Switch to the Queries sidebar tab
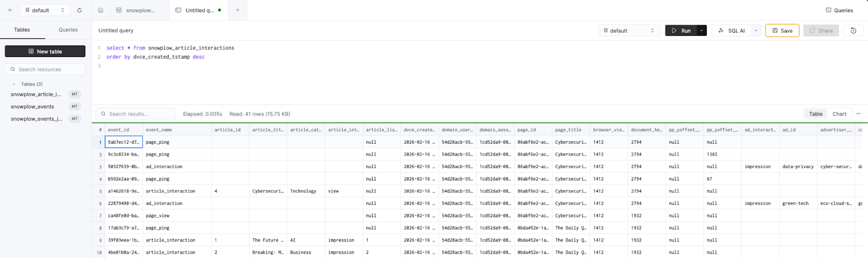 [68, 30]
